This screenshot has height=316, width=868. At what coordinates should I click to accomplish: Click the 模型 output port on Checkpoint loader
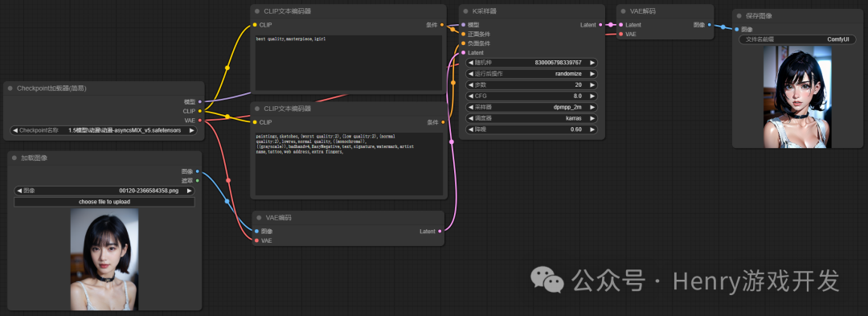tap(200, 102)
